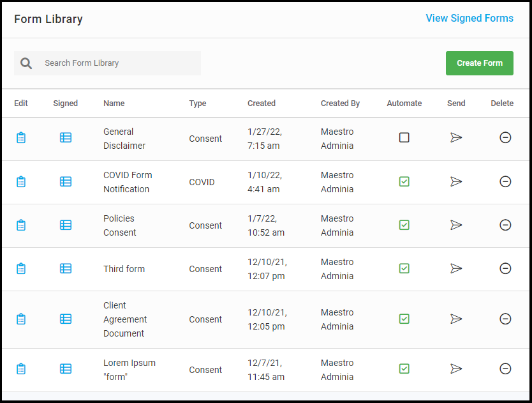This screenshot has height=403, width=532.
Task: Click the 12/7/21, 11:45 am date
Action: click(x=266, y=370)
